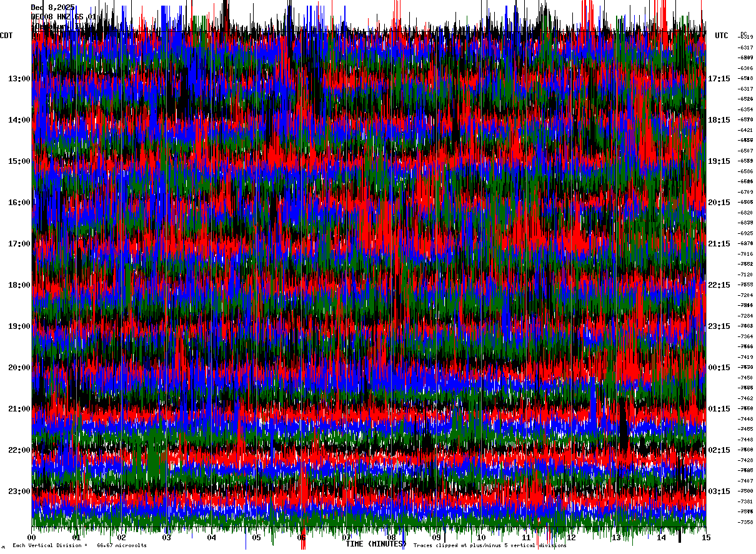Click the 19:15 UTC time label
The width and height of the screenshot is (756, 554).
pos(719,161)
